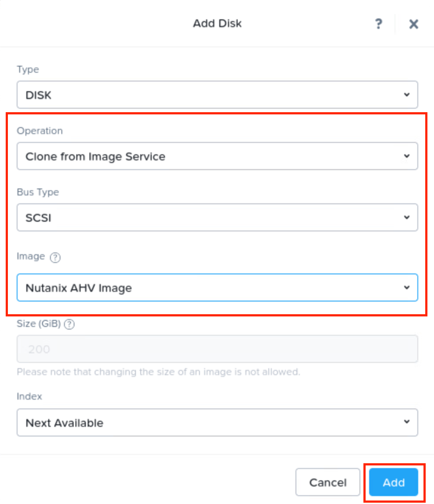Expand the Index dropdown
This screenshot has height=504, width=434.
click(x=217, y=422)
